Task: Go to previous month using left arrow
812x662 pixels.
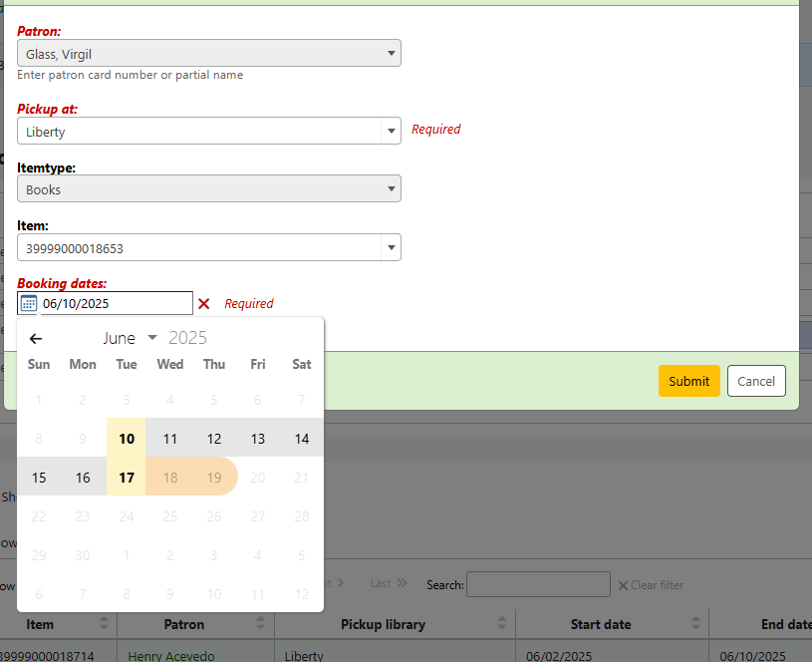Action: [x=36, y=338]
